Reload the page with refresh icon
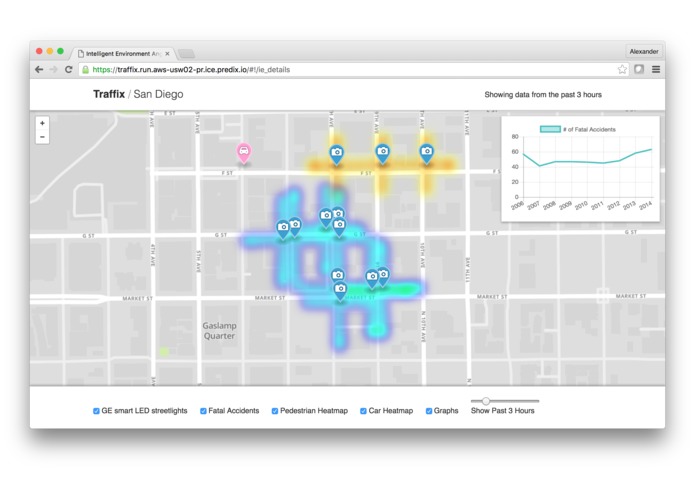This screenshot has width=695, height=494. [x=68, y=70]
